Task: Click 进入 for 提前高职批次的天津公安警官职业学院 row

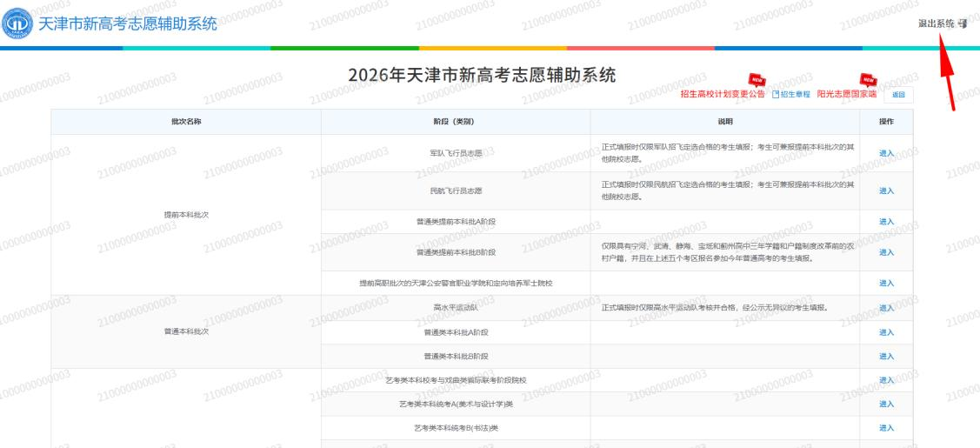Action: 886,283
